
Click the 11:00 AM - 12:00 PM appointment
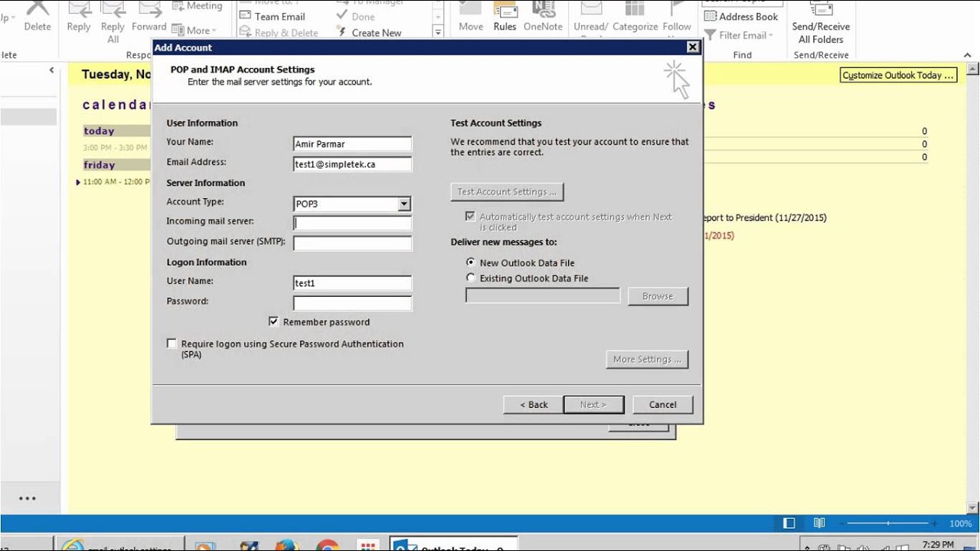[117, 182]
